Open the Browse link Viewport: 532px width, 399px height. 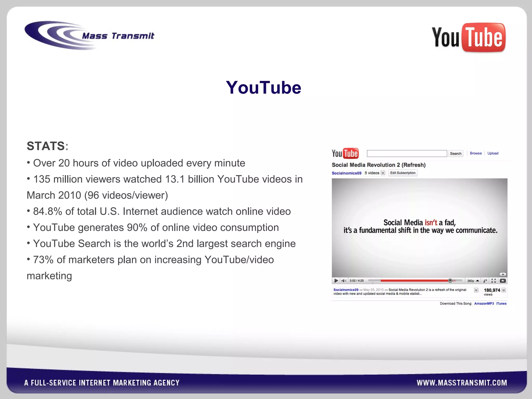[476, 153]
